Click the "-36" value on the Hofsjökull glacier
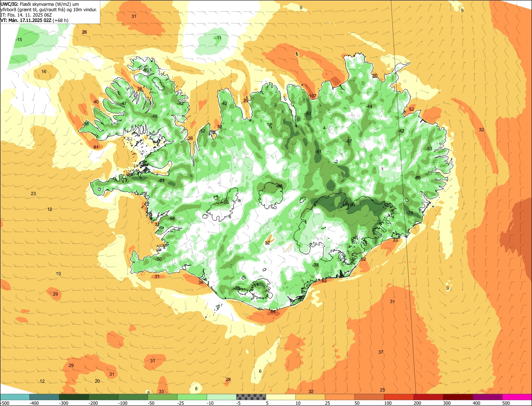 279,186
